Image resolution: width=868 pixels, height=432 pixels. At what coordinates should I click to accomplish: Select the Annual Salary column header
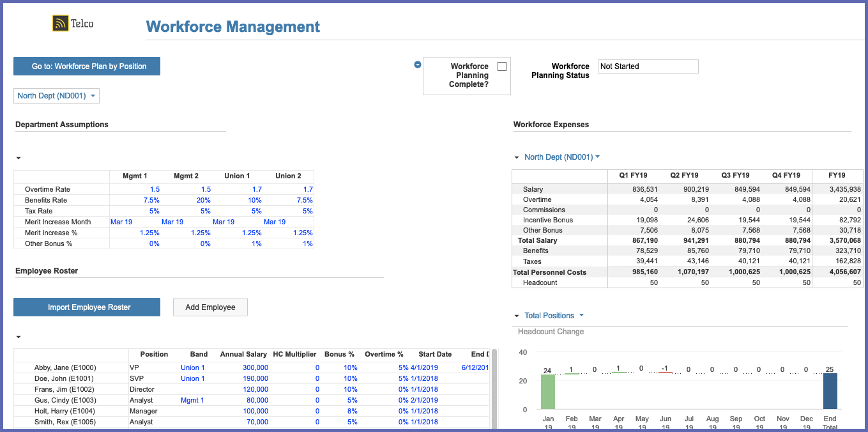point(243,354)
